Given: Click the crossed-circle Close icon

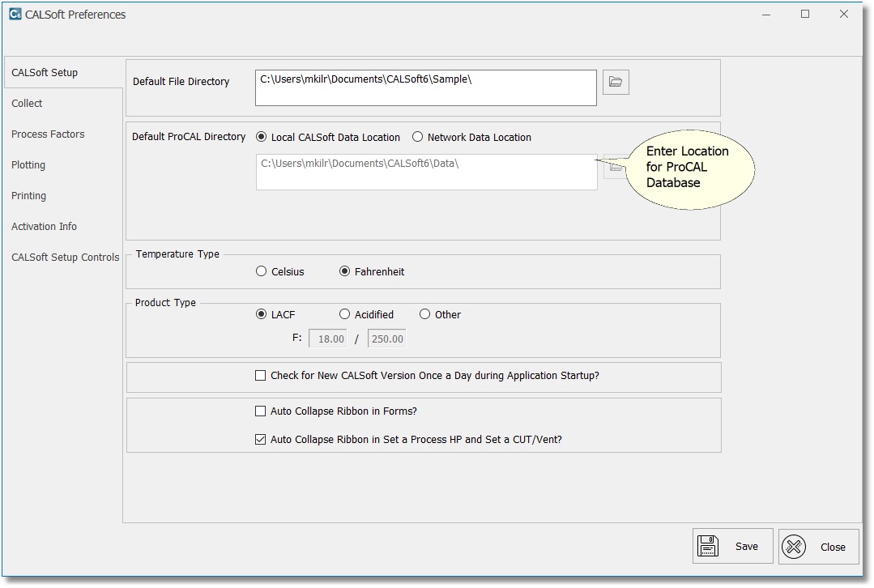Looking at the screenshot, I should (x=794, y=547).
